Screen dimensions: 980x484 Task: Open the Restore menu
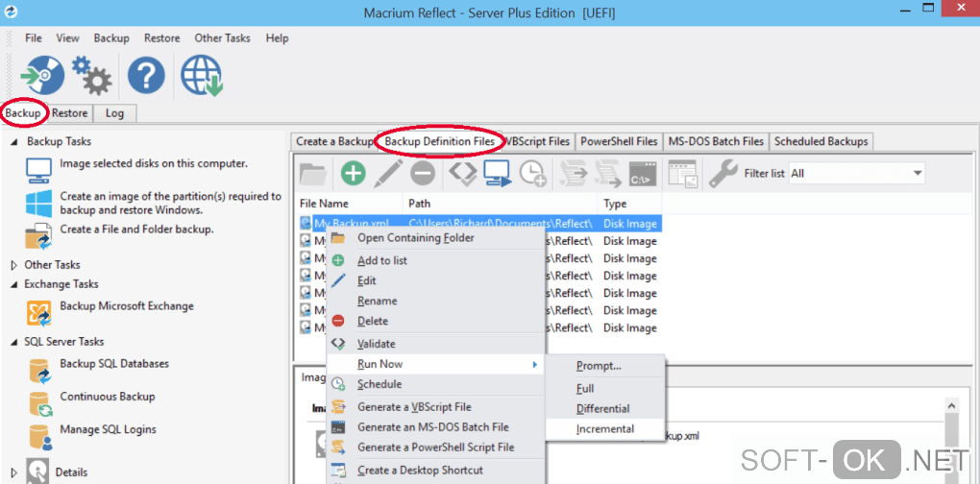tap(161, 38)
